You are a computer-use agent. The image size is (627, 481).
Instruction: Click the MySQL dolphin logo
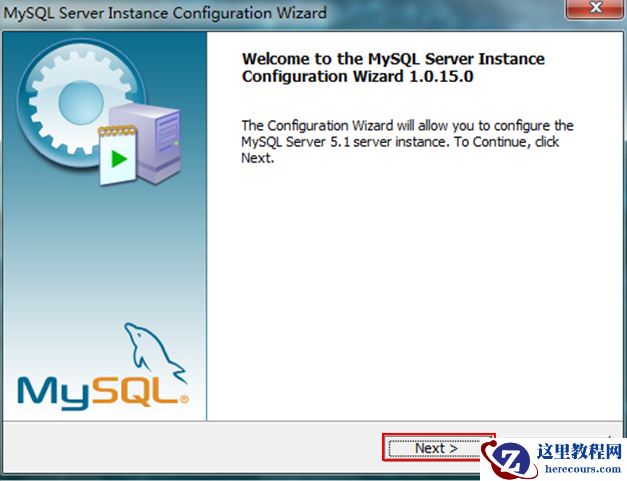(x=103, y=367)
